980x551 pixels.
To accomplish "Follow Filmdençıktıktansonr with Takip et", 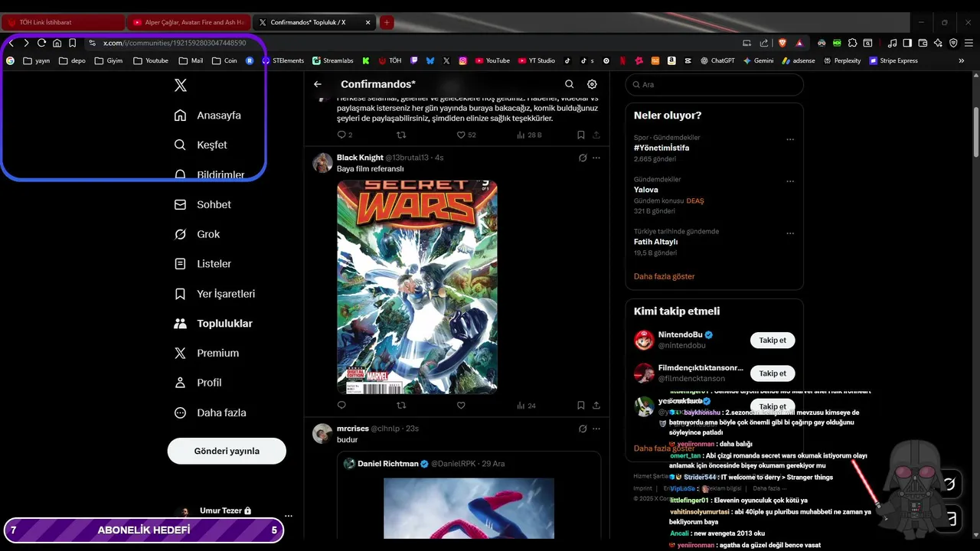I will pos(773,373).
